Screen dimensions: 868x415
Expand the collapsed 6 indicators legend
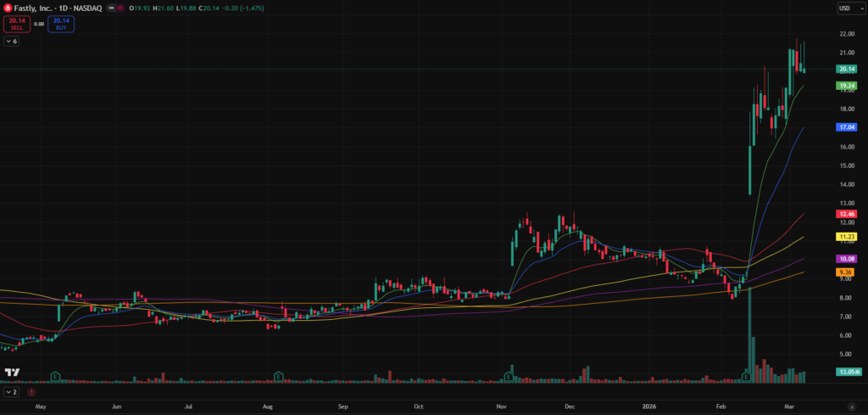[x=12, y=41]
